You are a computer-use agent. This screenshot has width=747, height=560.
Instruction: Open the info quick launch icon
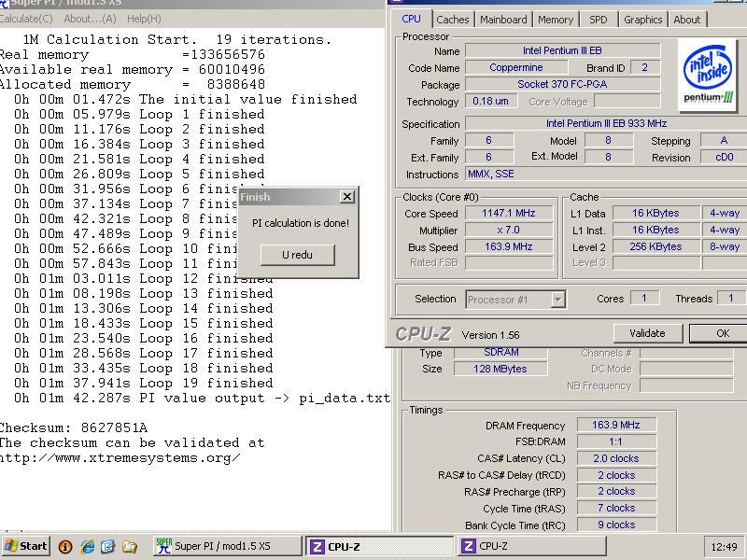coord(65,547)
